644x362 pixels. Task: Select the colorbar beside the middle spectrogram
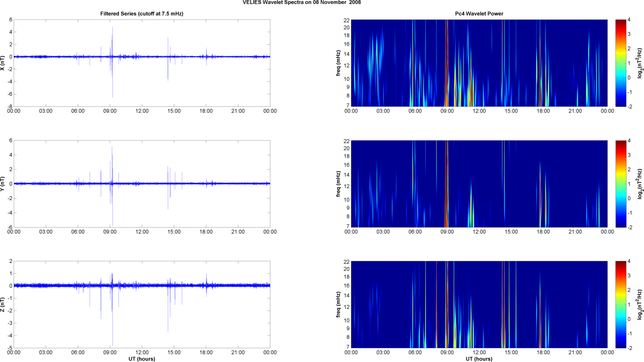[x=621, y=184]
